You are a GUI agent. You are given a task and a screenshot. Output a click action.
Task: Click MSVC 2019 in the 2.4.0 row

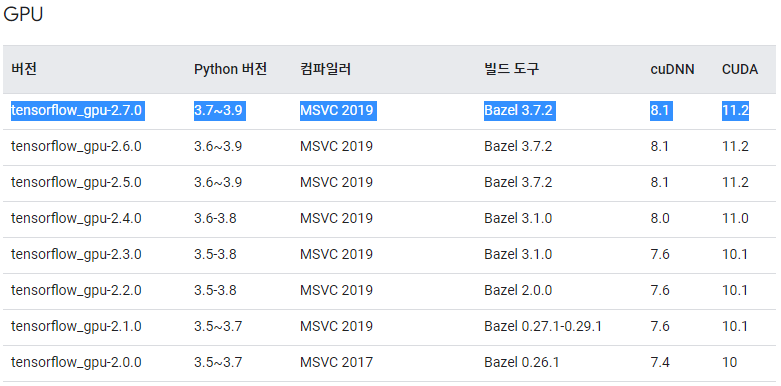337,219
